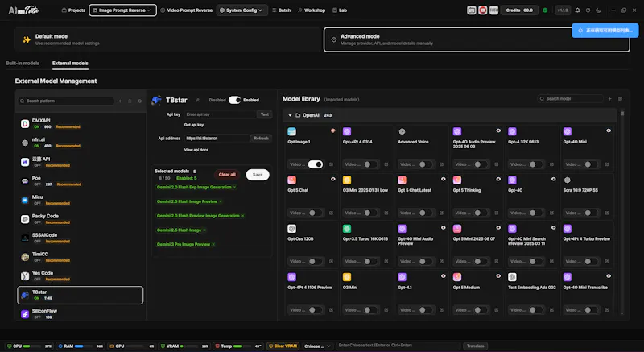Click the T8star name edit pencil icon
Image resolution: width=644 pixels, height=352 pixels.
pyautogui.click(x=197, y=100)
